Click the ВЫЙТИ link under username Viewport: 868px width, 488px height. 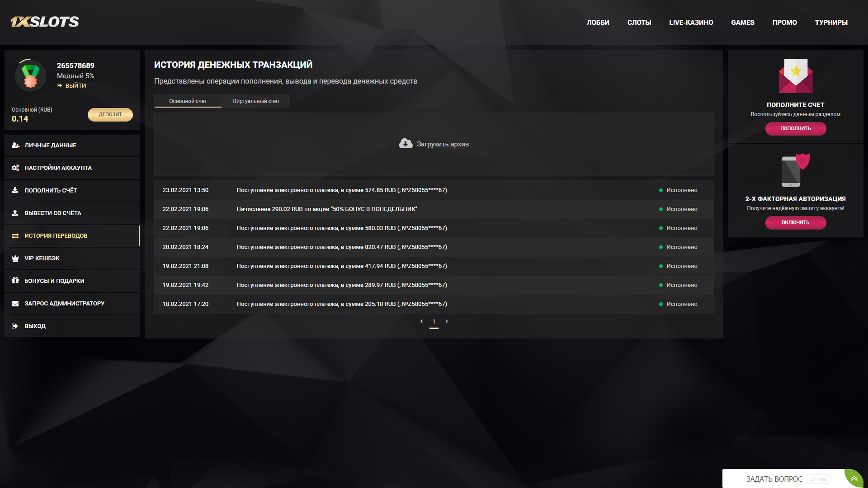pos(75,85)
